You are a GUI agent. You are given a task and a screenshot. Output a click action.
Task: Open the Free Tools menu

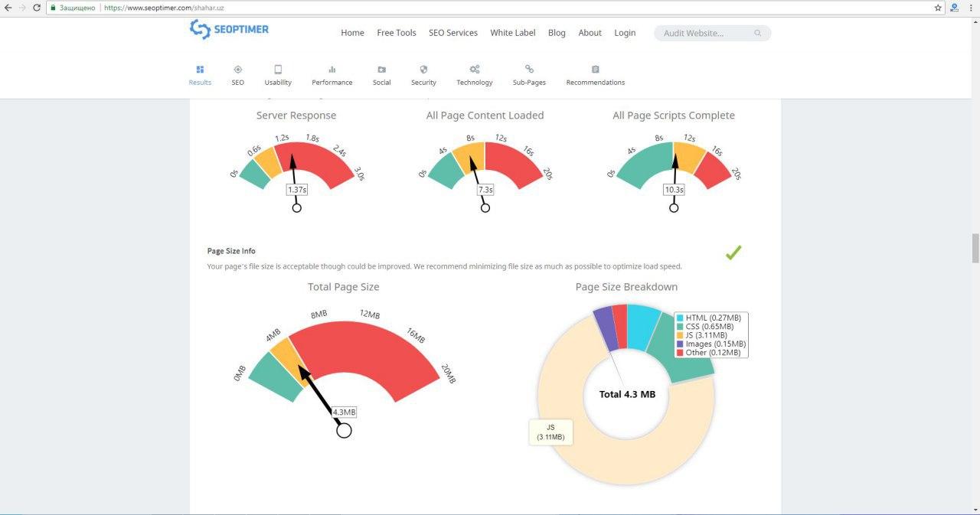point(397,33)
